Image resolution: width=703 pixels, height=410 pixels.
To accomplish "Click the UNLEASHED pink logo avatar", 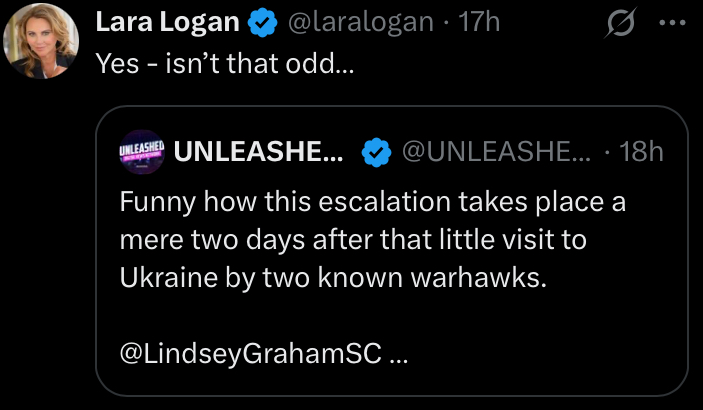I will point(141,151).
